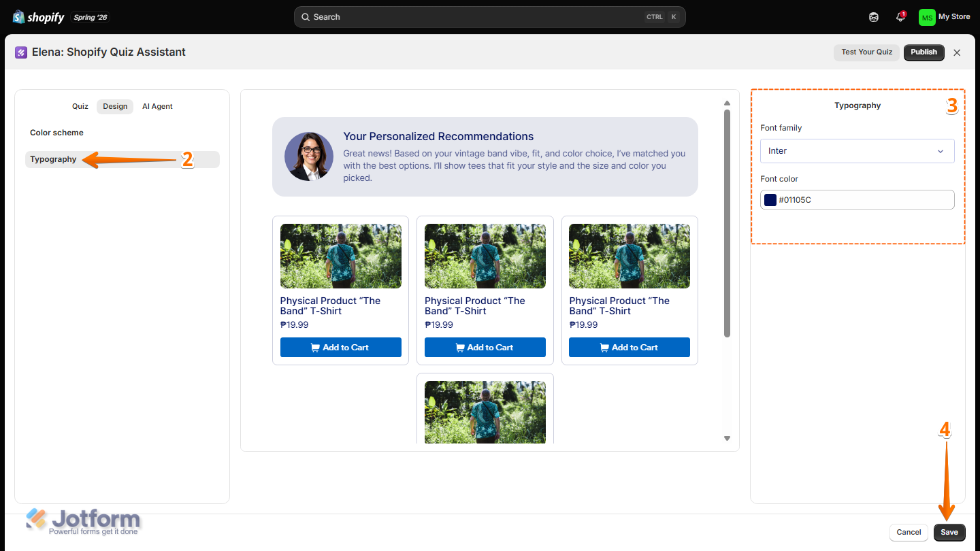The image size is (980, 551).
Task: Click the Elena app icon
Action: (21, 52)
